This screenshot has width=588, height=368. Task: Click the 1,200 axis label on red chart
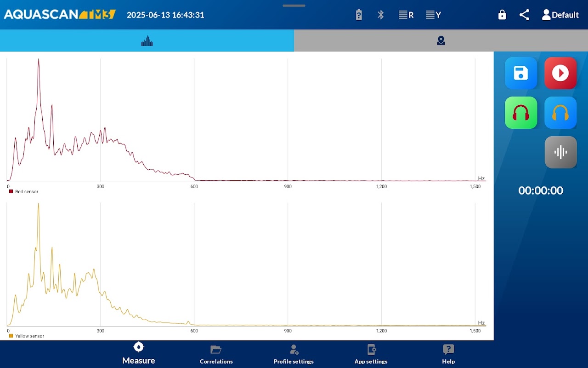click(x=381, y=186)
